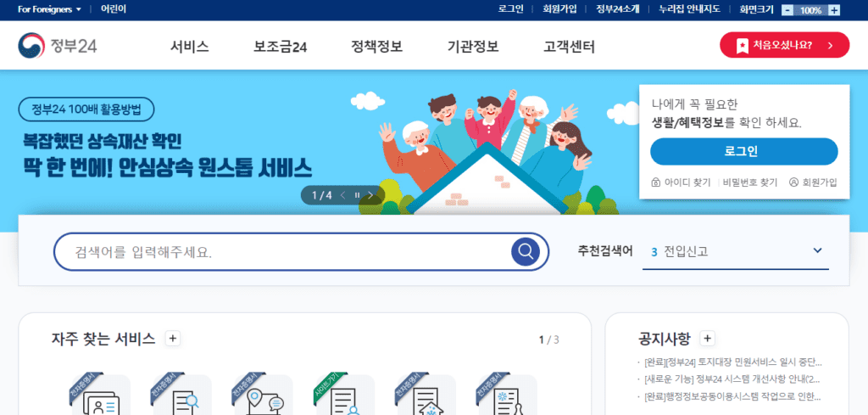This screenshot has width=868, height=415.
Task: Open the 기관정보 menu
Action: (x=473, y=47)
